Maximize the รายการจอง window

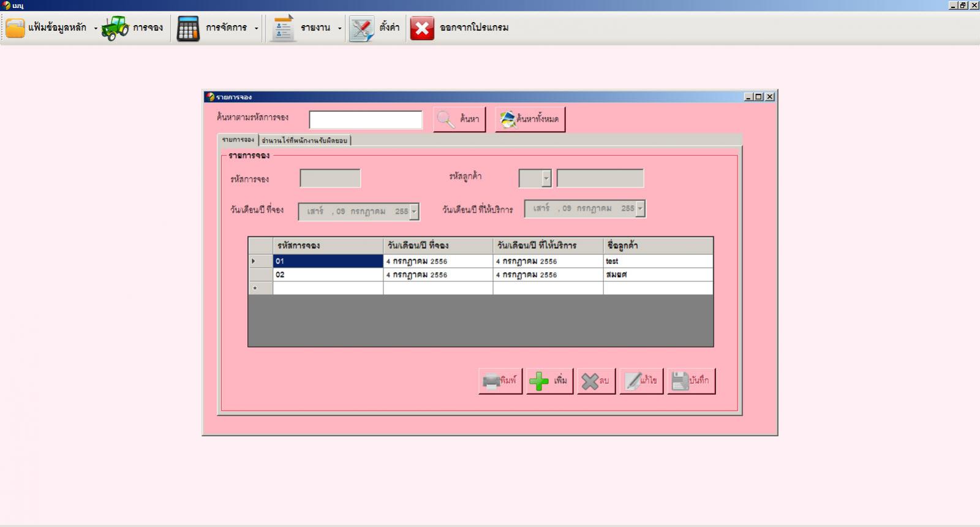click(759, 97)
